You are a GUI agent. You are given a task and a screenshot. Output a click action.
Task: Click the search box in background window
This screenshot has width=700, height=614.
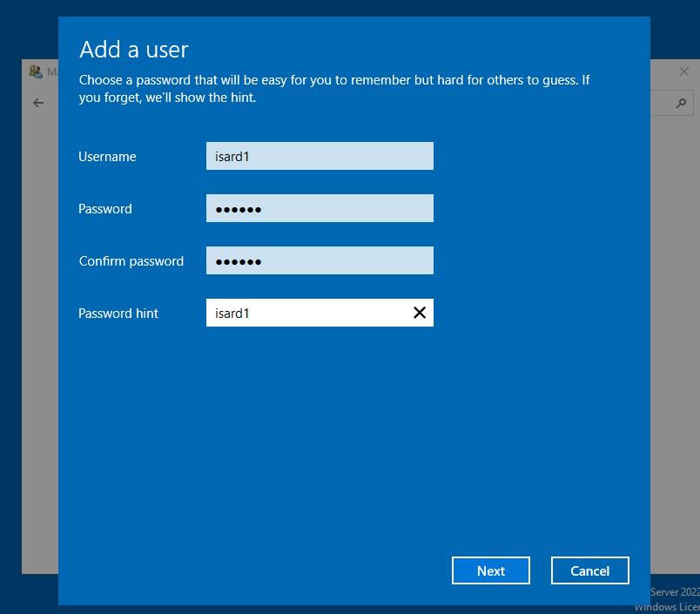point(662,103)
